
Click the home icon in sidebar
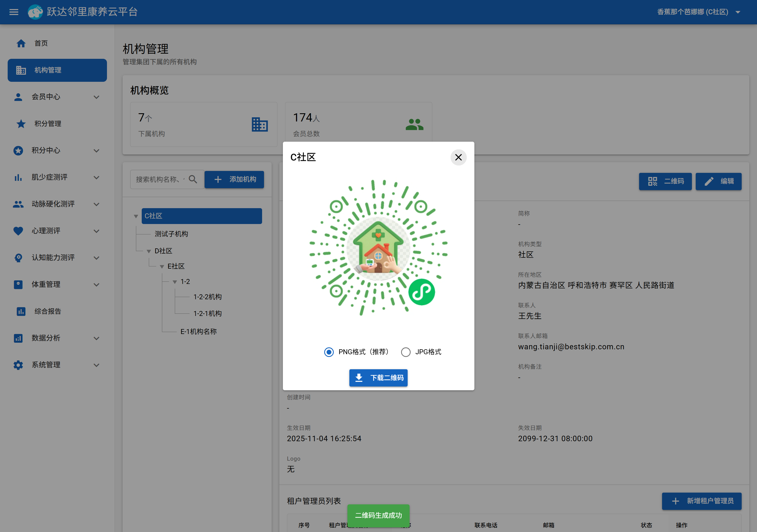pyautogui.click(x=21, y=43)
